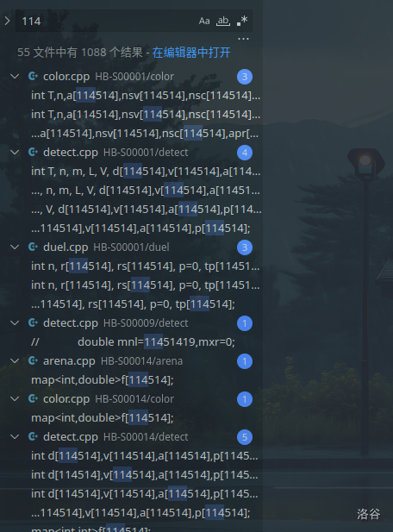This screenshot has height=532, width=393.
Task: Toggle Match Whole Word (ab) option
Action: [223, 21]
